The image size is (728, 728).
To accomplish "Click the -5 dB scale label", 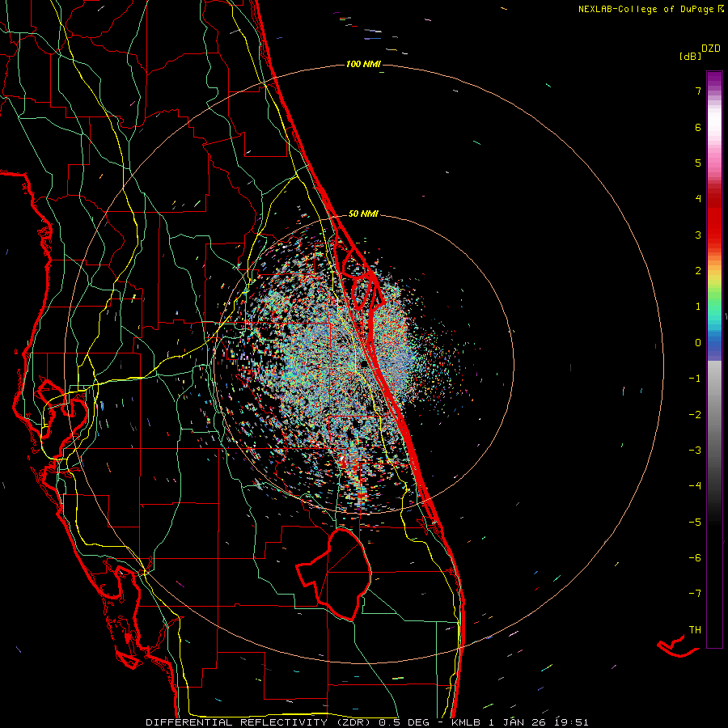I will coord(695,523).
